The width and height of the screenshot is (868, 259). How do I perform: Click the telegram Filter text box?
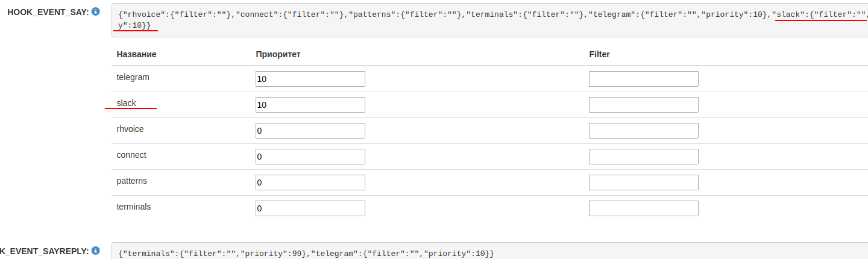(643, 79)
